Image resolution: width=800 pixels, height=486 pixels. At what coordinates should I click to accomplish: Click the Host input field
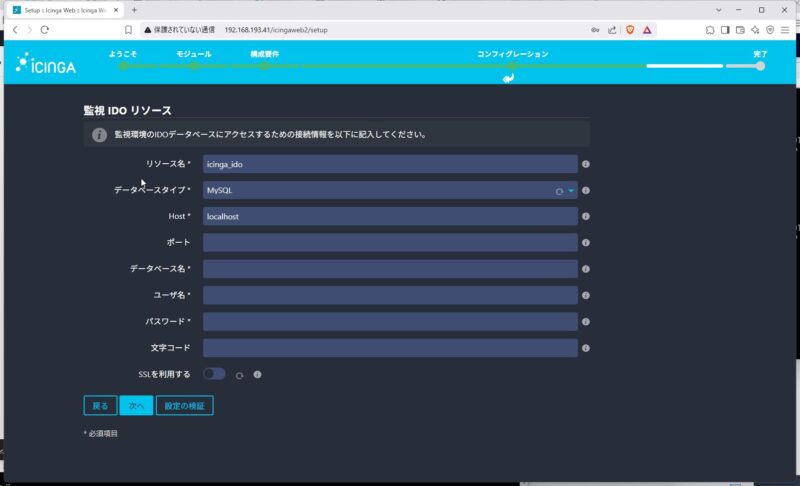click(x=390, y=216)
